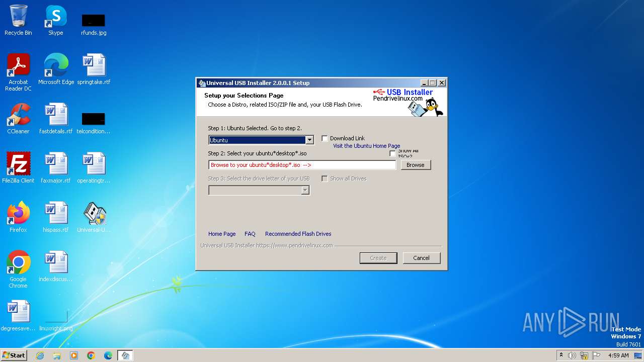Toggle the Show all Drives checkbox
Viewport: 644px width, 362px height.
(x=325, y=178)
